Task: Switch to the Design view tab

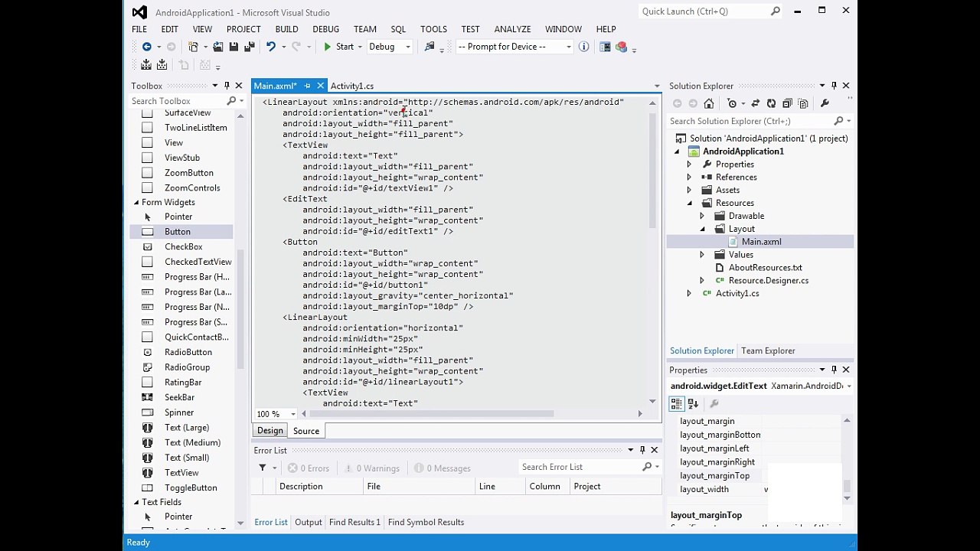Action: click(x=269, y=431)
